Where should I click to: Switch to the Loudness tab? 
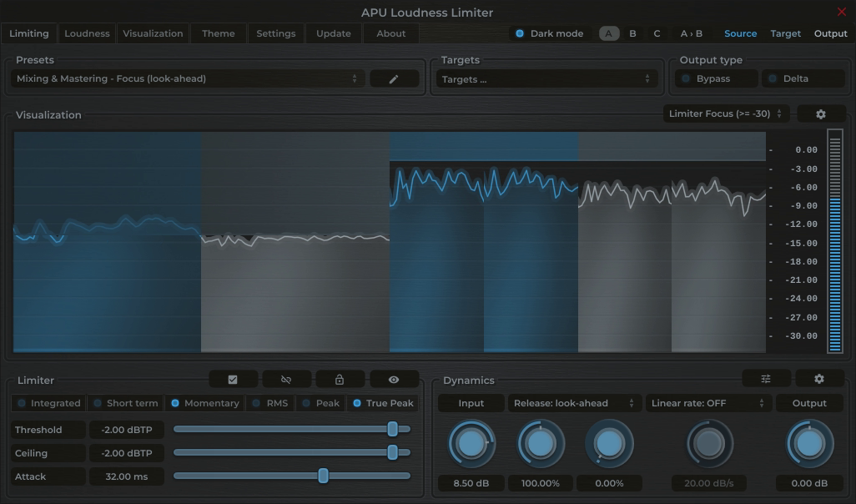(x=87, y=33)
